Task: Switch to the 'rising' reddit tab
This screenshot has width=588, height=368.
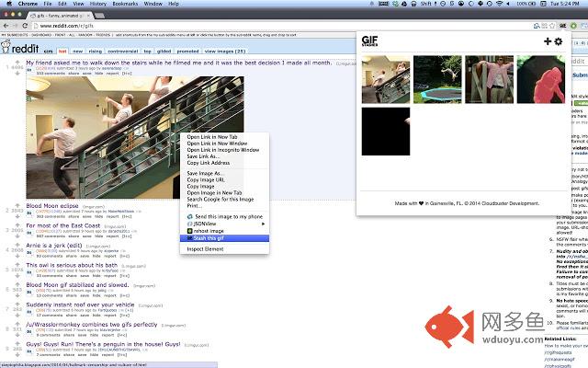Action: (x=95, y=52)
